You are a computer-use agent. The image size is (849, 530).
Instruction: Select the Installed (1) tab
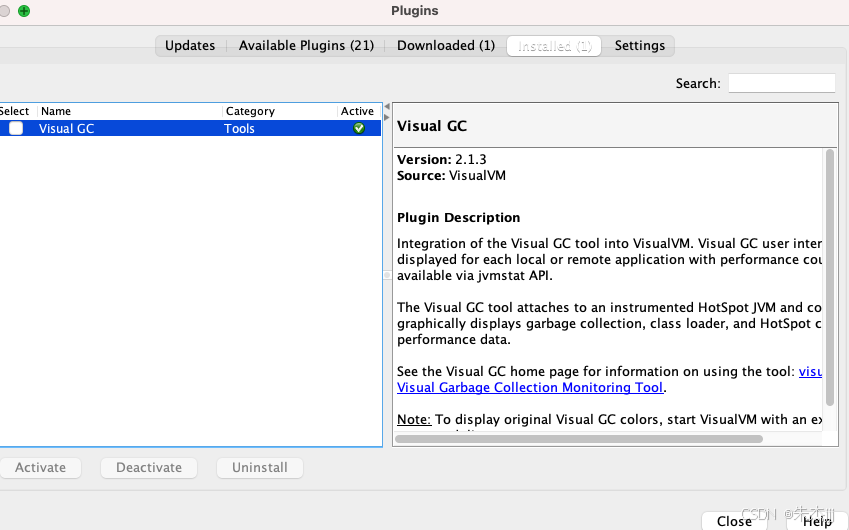pos(554,46)
